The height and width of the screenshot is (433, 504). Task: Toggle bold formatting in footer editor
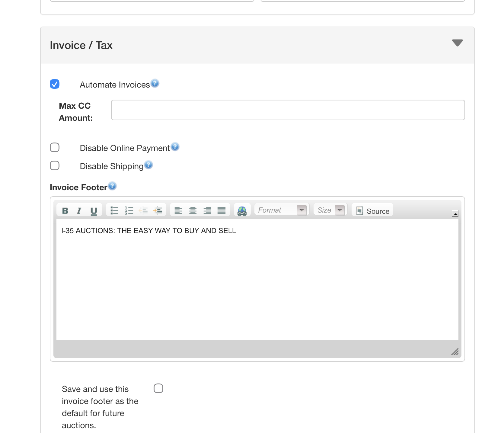[65, 210]
